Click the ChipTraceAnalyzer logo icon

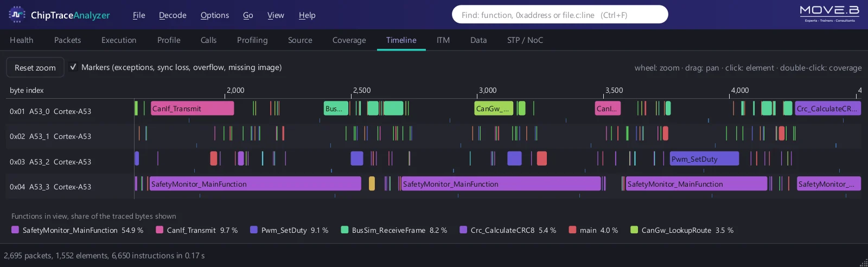coord(17,15)
